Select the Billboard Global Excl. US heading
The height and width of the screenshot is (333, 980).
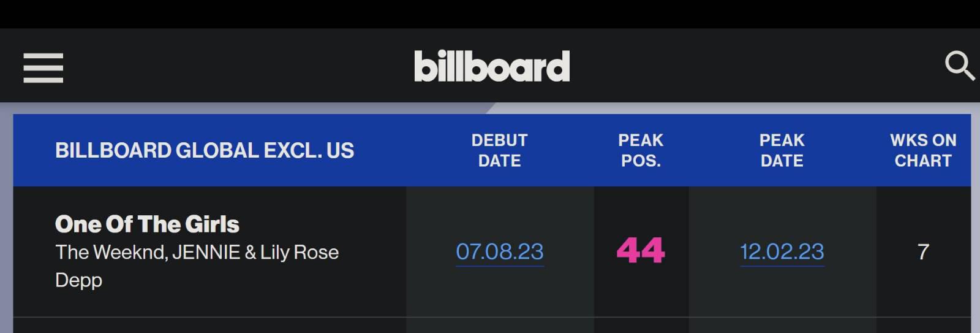click(x=205, y=151)
